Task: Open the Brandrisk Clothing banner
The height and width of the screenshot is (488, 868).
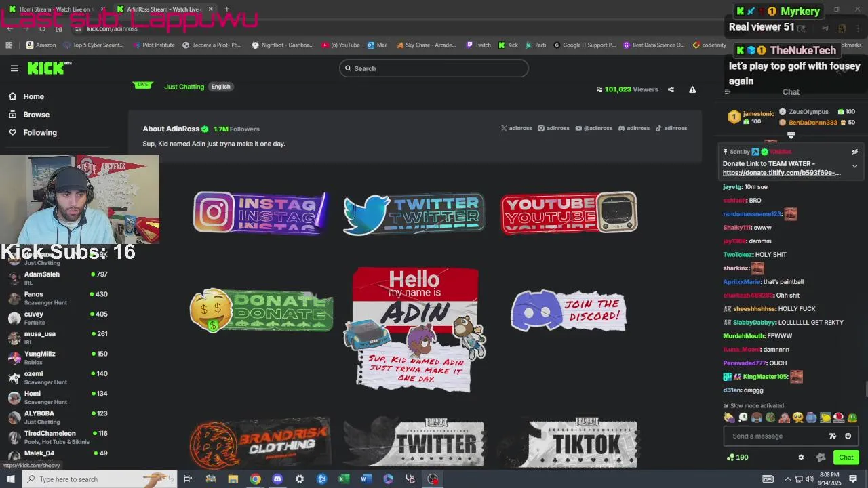Action: point(259,444)
